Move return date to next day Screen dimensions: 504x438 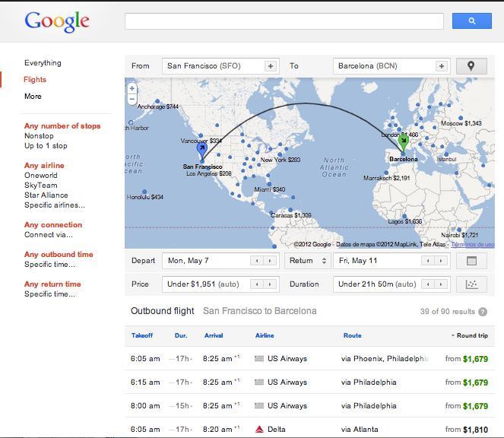[441, 261]
